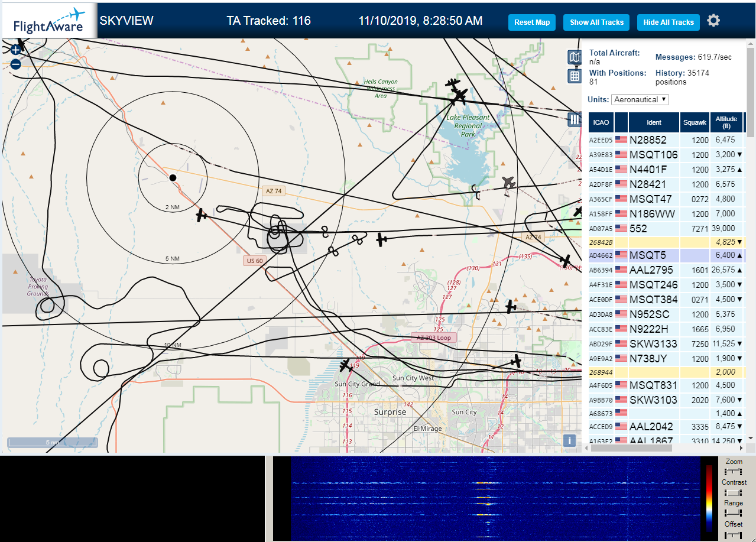Click the SKYVIEW title in header

pos(126,21)
